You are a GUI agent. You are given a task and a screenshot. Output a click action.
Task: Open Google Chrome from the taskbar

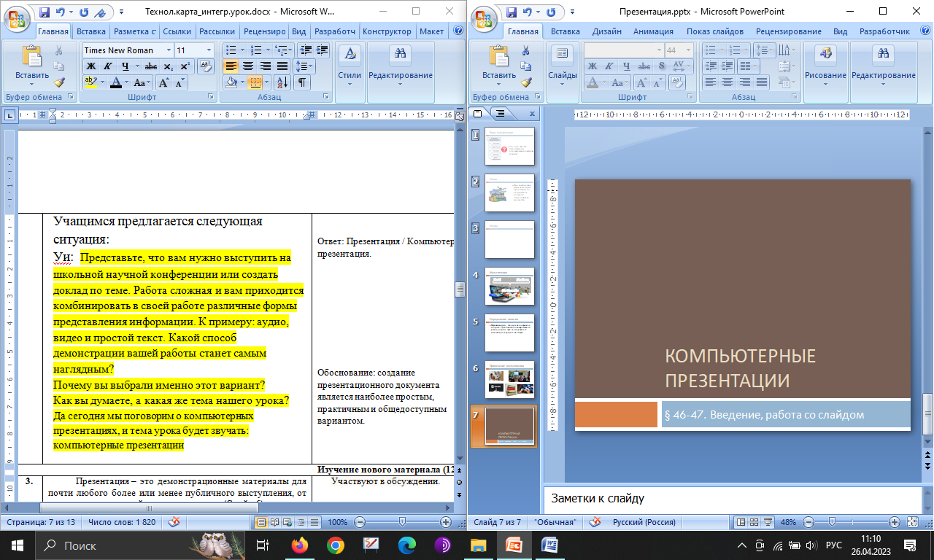tap(336, 545)
